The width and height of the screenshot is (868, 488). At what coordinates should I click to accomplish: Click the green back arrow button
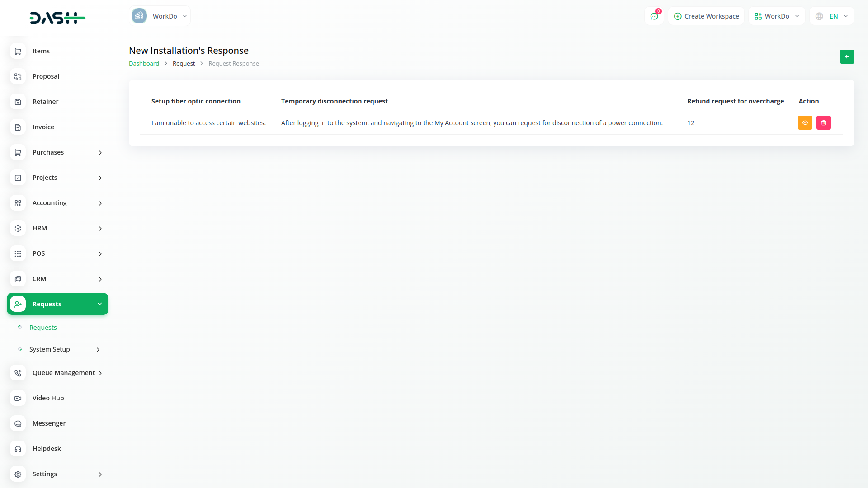(x=847, y=57)
